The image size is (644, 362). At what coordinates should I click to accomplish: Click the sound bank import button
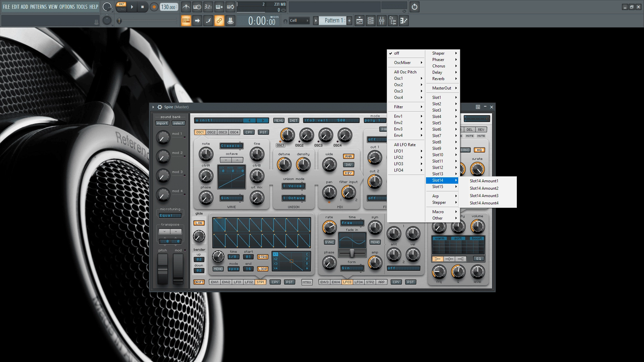pos(162,123)
